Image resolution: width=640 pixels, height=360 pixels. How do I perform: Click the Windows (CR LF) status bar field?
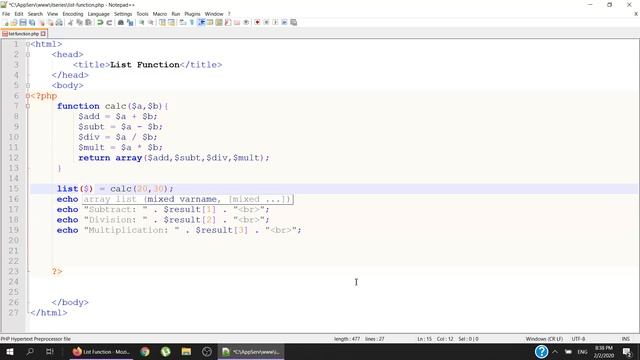[544, 339]
